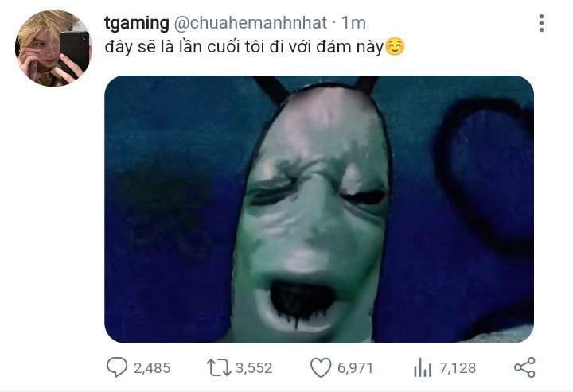Click the tweet text starting with "đây sẽ là"
The width and height of the screenshot is (573, 392).
[x=244, y=48]
